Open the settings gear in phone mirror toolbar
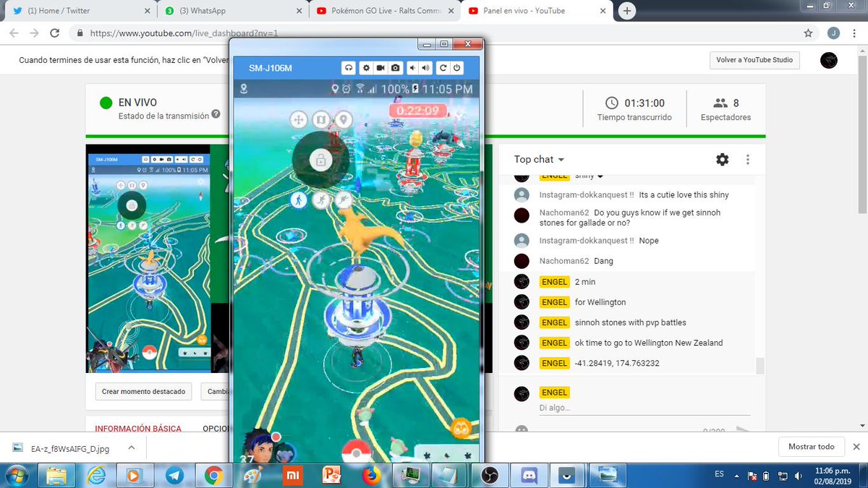The image size is (868, 488). pyautogui.click(x=366, y=68)
